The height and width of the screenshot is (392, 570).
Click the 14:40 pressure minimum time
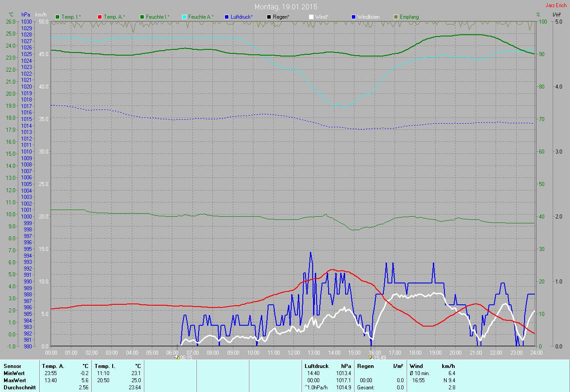coord(313,373)
